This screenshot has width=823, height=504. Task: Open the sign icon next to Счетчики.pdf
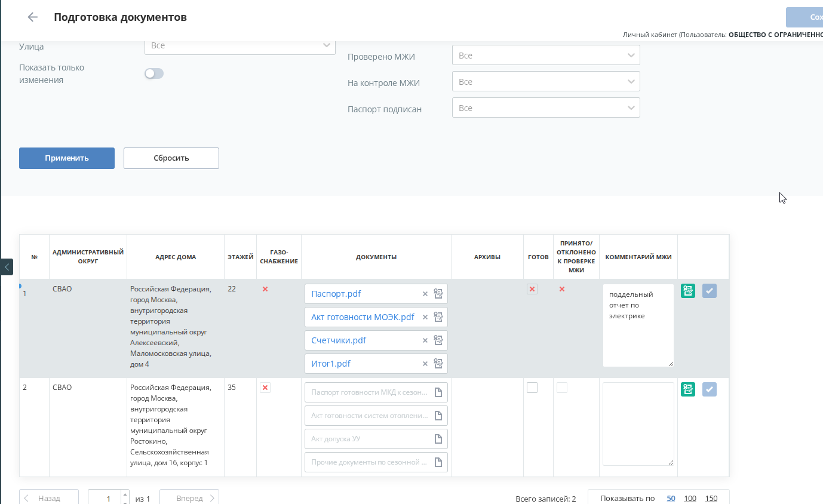coord(438,340)
